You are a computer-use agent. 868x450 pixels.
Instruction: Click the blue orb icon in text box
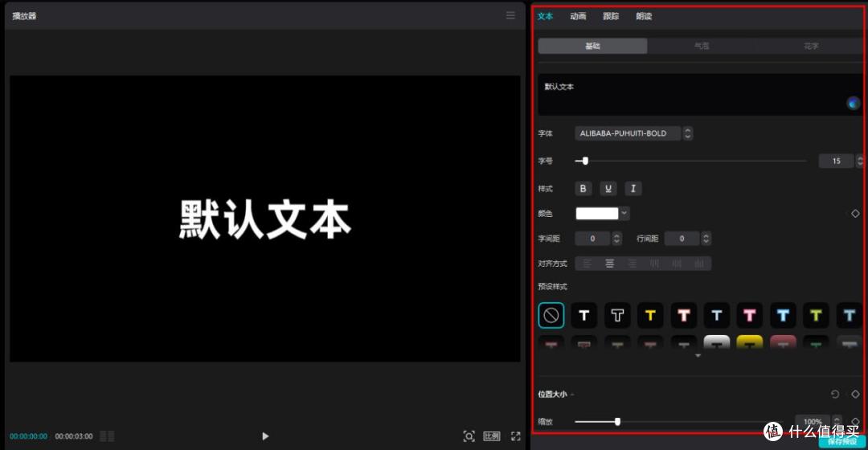(x=853, y=103)
